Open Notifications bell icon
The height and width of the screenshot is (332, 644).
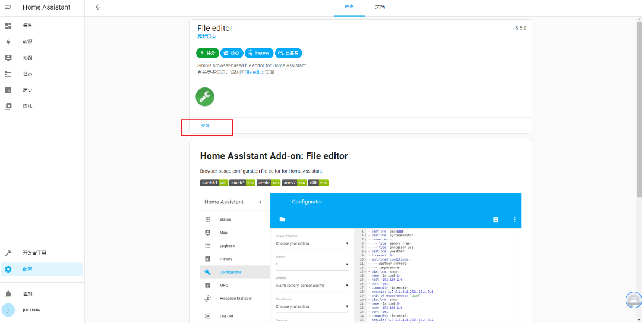(8, 294)
